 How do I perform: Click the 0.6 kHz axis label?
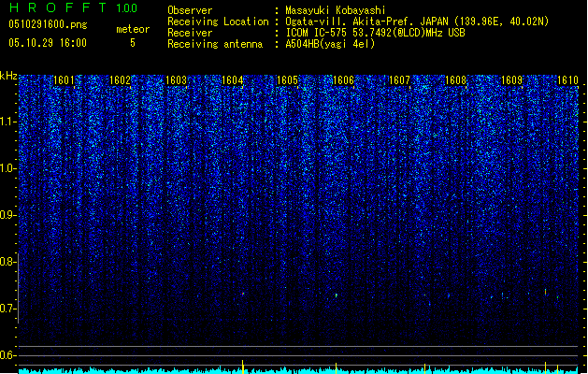(7, 355)
